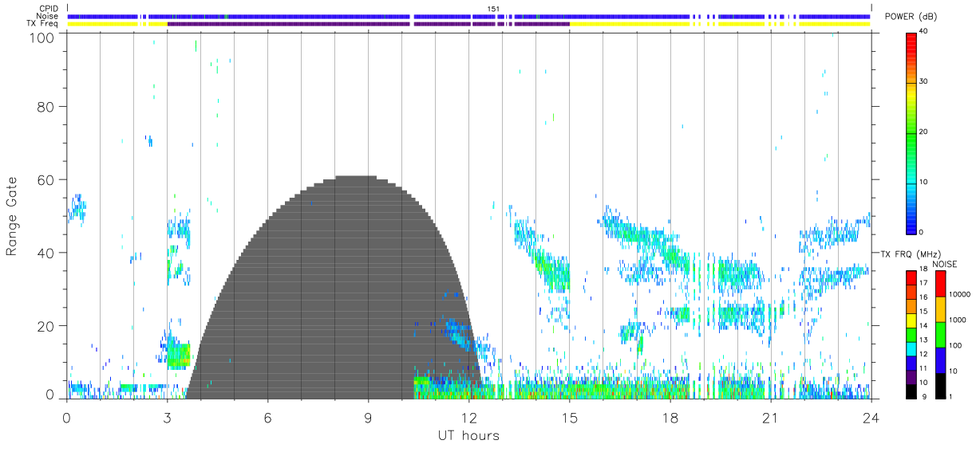Viewport: 980px width, 452px height.
Task: Click the x-axis tick label 18
Action: coord(670,416)
